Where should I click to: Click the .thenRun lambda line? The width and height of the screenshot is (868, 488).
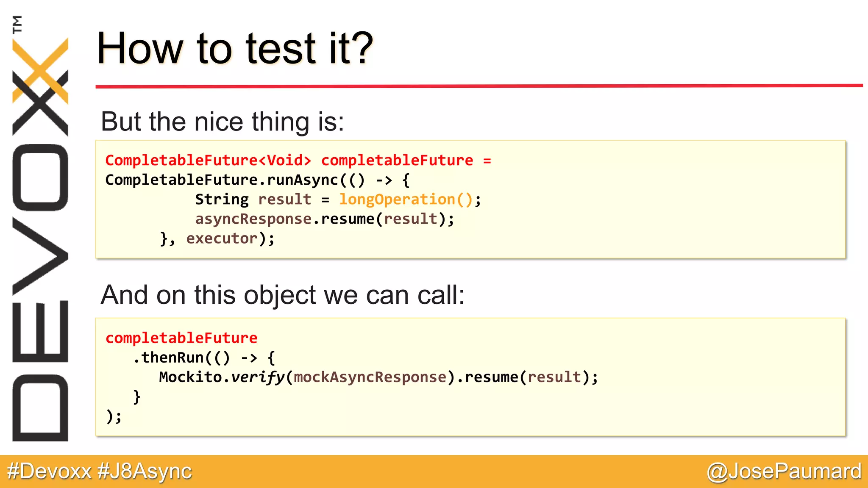pos(204,358)
